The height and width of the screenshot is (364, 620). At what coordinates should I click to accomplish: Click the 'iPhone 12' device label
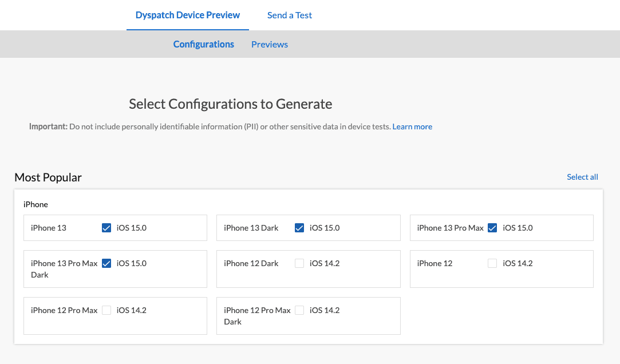(x=435, y=263)
